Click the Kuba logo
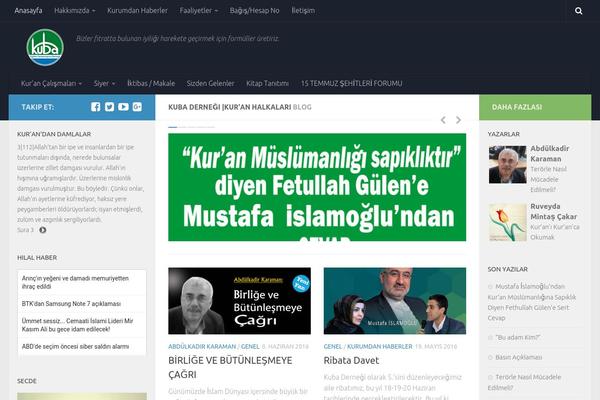 (45, 47)
